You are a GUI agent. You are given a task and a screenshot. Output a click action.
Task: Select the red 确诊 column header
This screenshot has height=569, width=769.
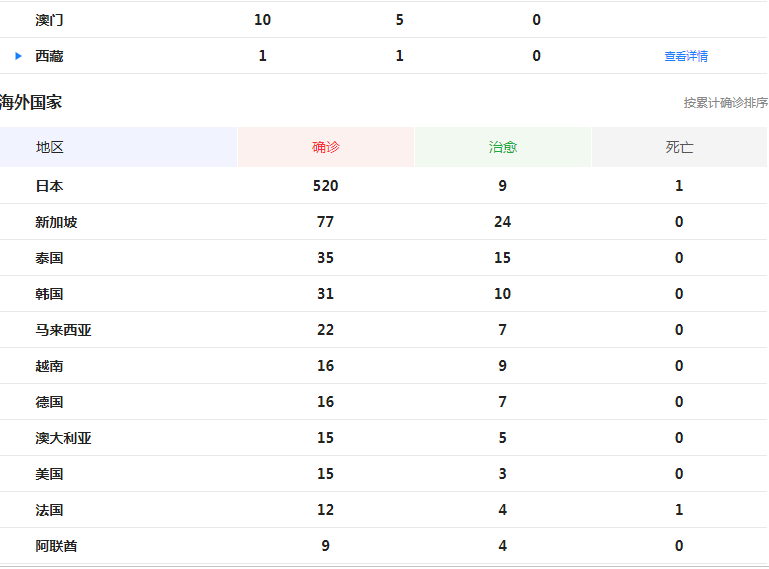coord(326,147)
